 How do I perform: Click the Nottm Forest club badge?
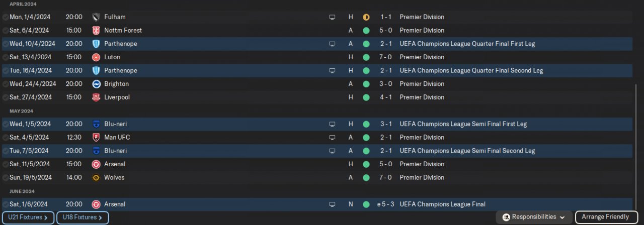tap(96, 31)
